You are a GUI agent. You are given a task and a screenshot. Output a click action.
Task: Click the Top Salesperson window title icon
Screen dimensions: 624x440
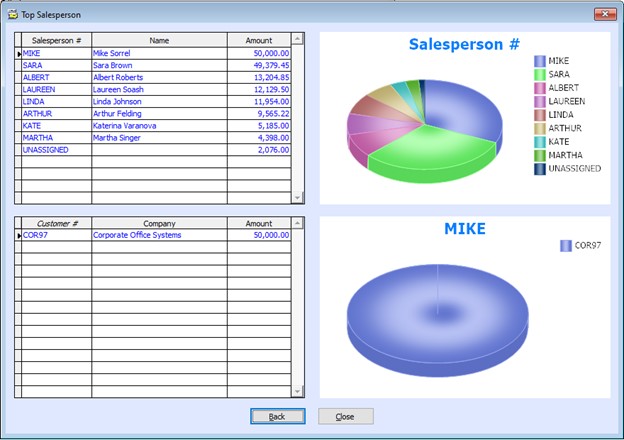tap(12, 15)
